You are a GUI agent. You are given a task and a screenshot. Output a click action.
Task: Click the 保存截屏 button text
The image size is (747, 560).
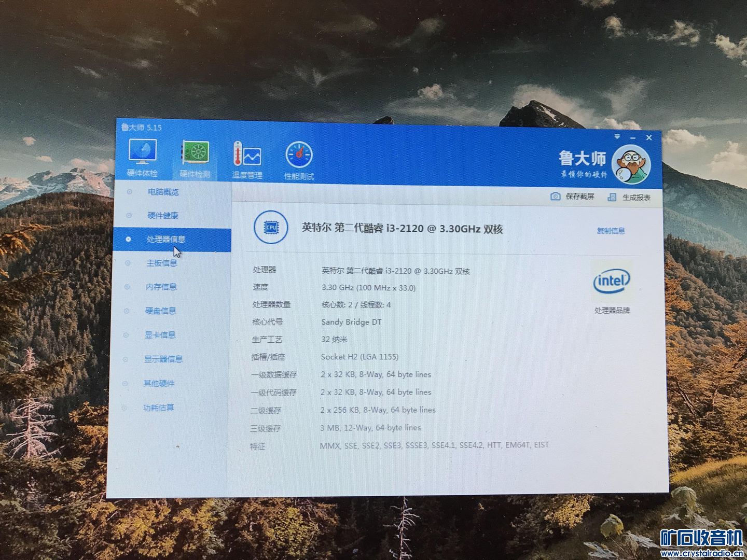pos(579,197)
